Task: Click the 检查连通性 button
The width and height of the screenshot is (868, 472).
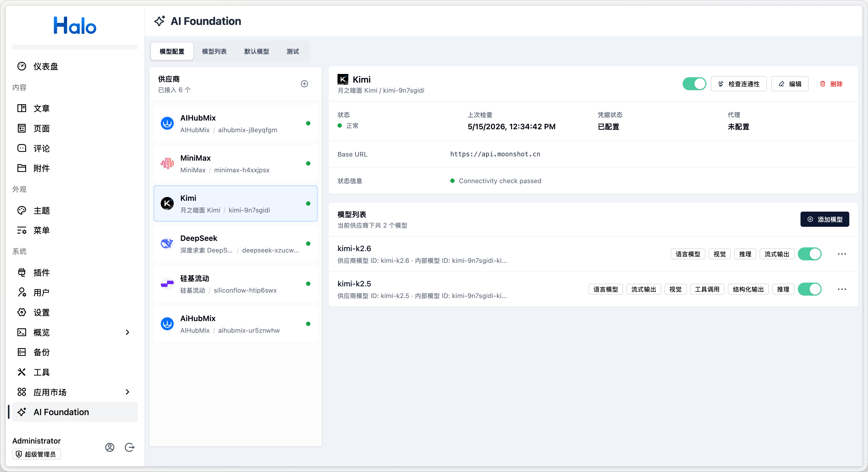Action: point(739,84)
